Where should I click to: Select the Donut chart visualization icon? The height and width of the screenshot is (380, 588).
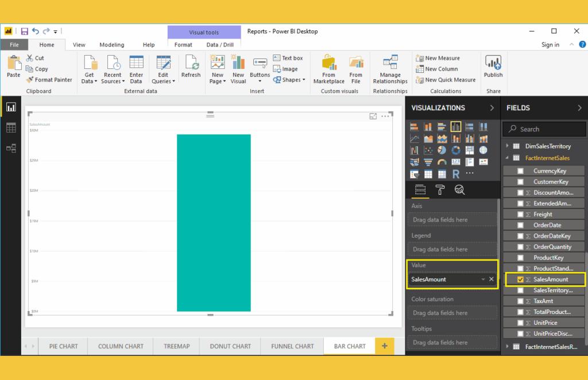(x=455, y=150)
